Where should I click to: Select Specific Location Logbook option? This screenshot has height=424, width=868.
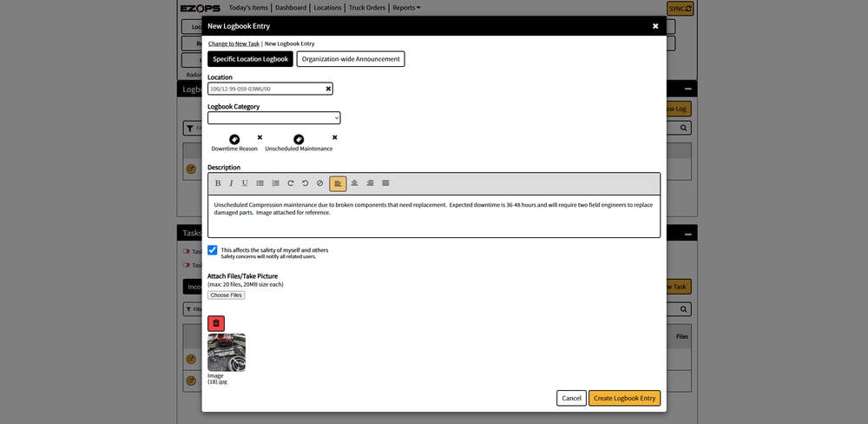click(250, 59)
